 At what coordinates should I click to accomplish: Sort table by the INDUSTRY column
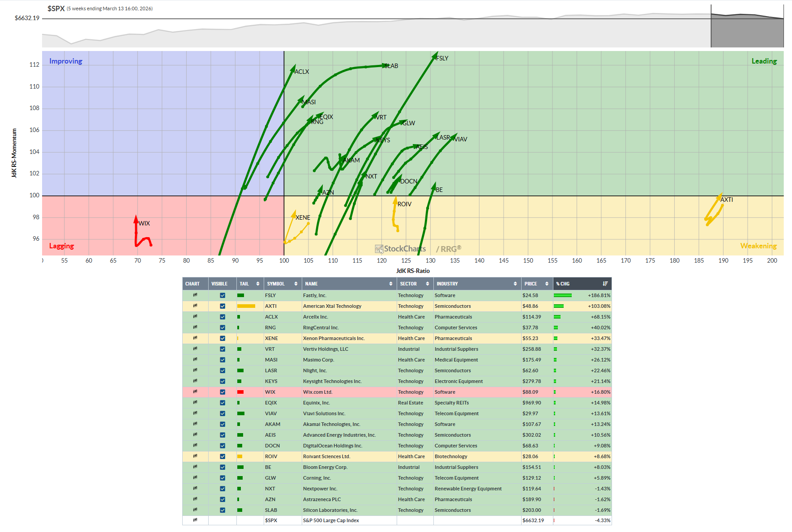(x=477, y=284)
